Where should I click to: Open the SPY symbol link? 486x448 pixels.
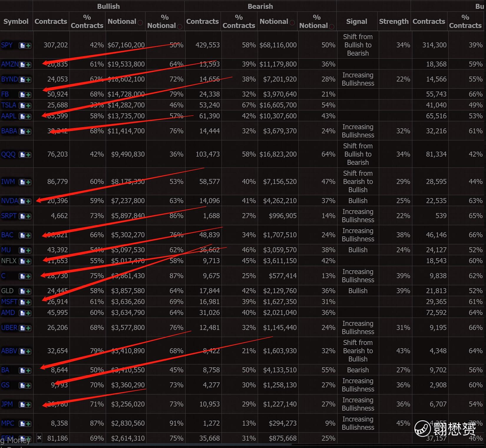7,45
